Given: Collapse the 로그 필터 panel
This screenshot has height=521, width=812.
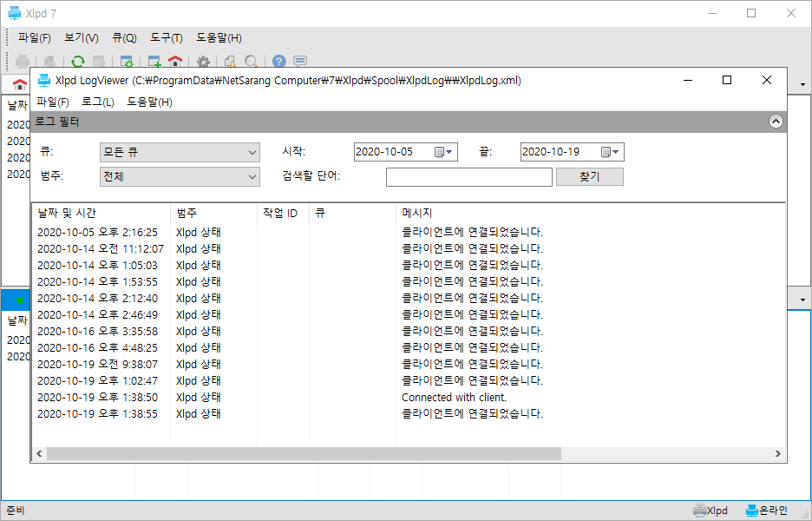Looking at the screenshot, I should click(x=776, y=122).
